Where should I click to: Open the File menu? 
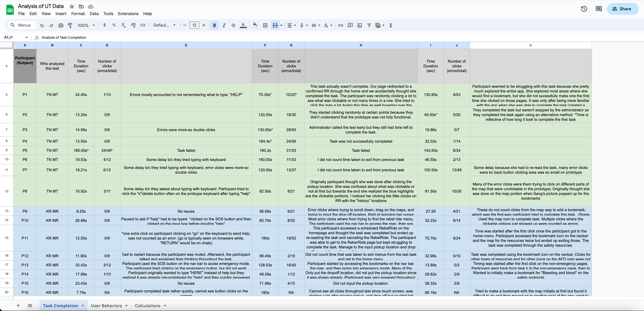click(21, 14)
